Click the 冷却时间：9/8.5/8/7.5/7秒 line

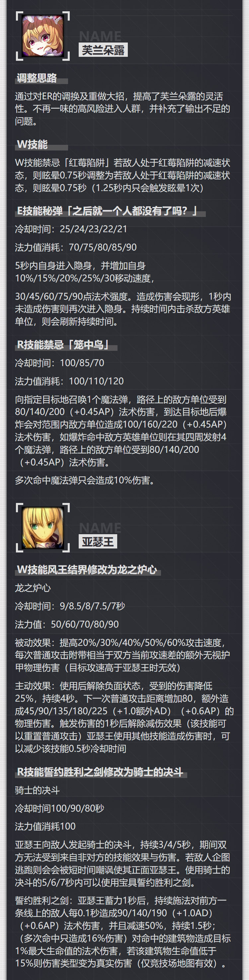tap(70, 606)
